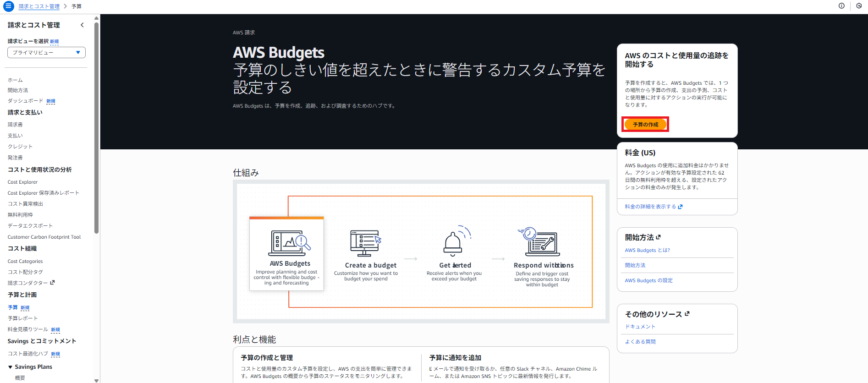Image resolution: width=868 pixels, height=383 pixels.
Task: Open the プライマリビュー billing view dropdown
Action: pos(46,53)
